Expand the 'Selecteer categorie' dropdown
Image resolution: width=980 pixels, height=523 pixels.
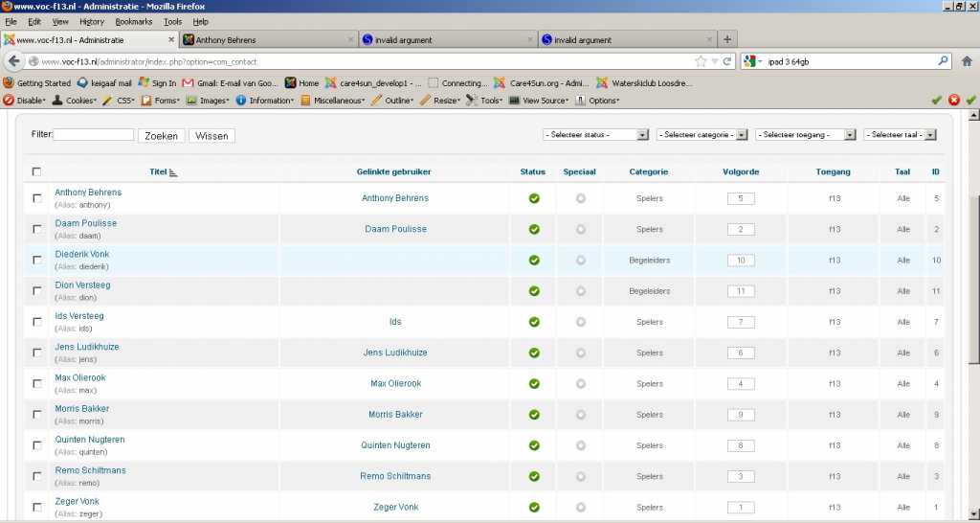702,135
